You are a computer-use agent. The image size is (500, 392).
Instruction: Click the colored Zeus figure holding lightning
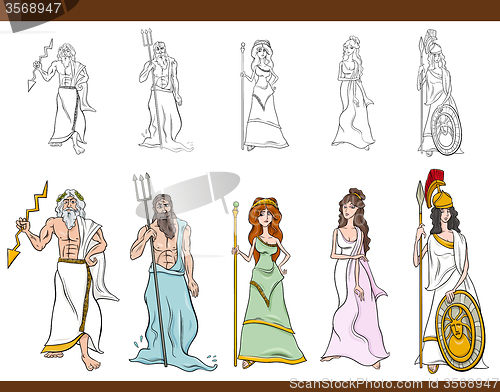coord(63,276)
